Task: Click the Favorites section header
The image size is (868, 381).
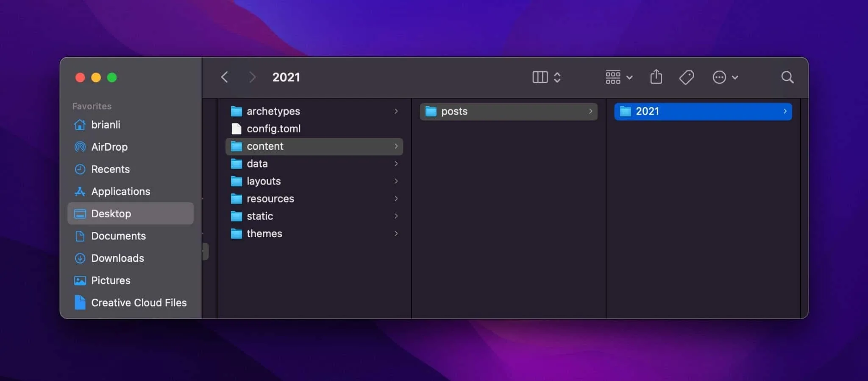Action: click(x=92, y=106)
